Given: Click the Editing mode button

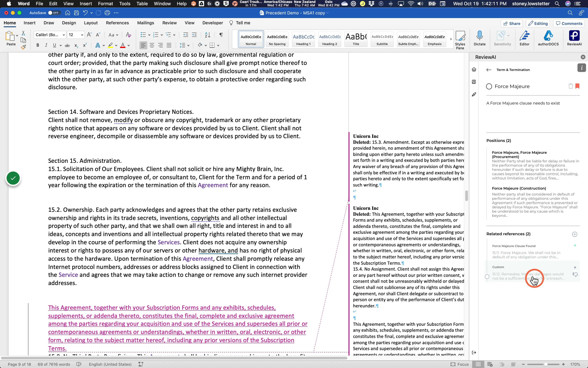Looking at the screenshot, I should pyautogui.click(x=538, y=23).
